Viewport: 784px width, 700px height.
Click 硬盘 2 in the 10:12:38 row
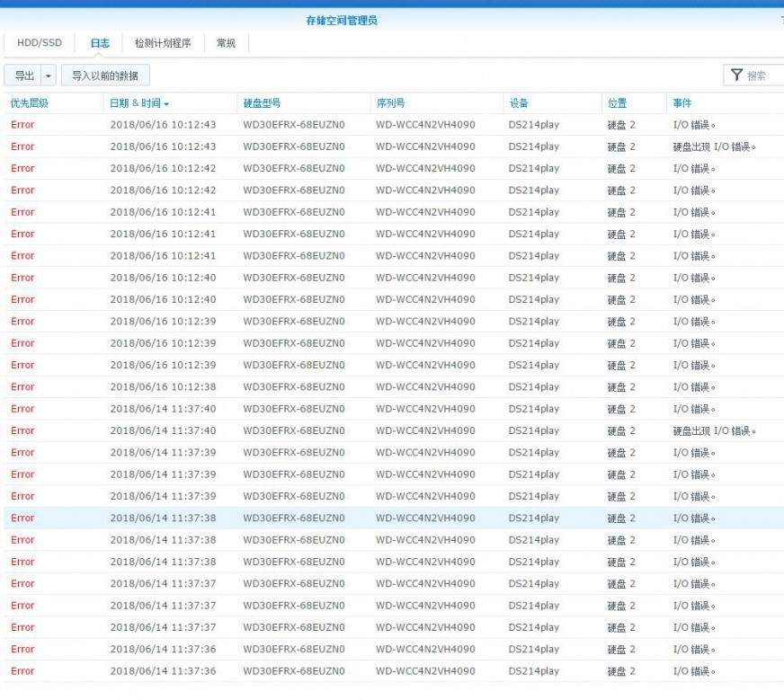click(621, 386)
